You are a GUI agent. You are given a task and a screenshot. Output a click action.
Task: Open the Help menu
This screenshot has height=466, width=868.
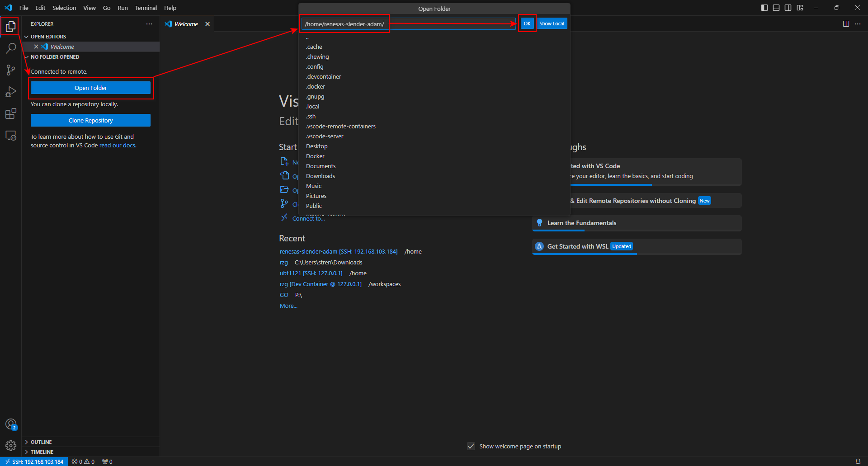pos(170,8)
